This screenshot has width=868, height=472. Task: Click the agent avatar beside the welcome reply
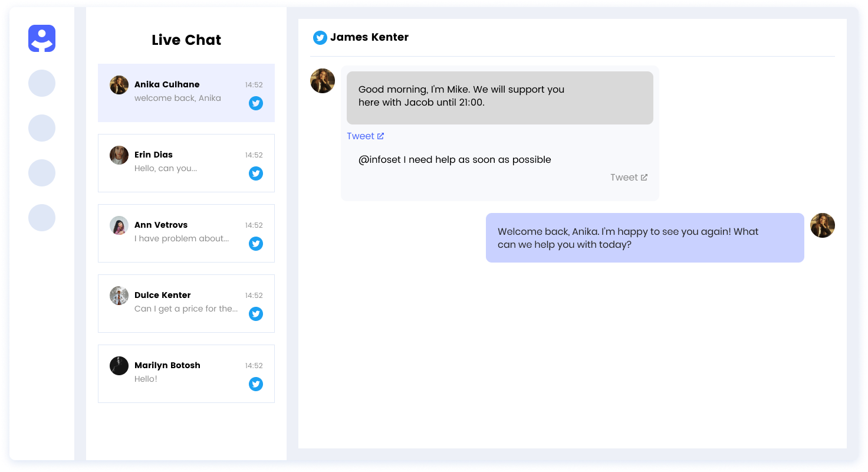[823, 225]
